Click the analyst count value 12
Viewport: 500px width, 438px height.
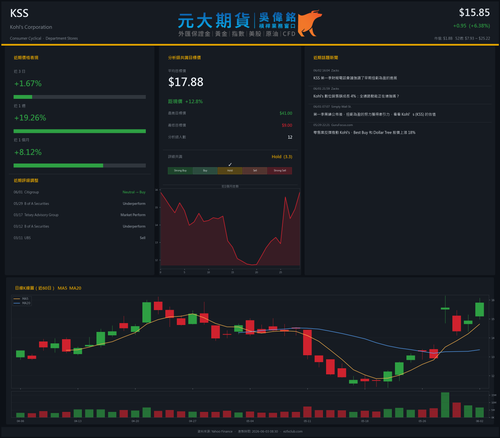pos(290,137)
